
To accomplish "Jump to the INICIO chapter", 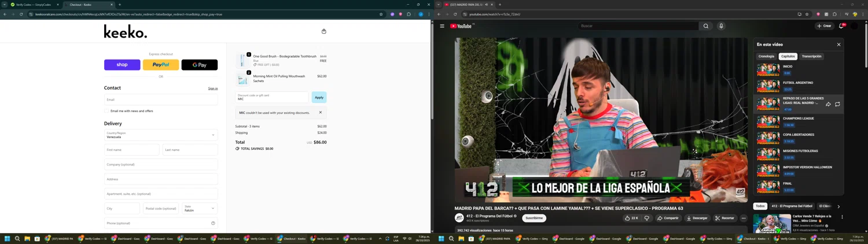I will click(799, 69).
